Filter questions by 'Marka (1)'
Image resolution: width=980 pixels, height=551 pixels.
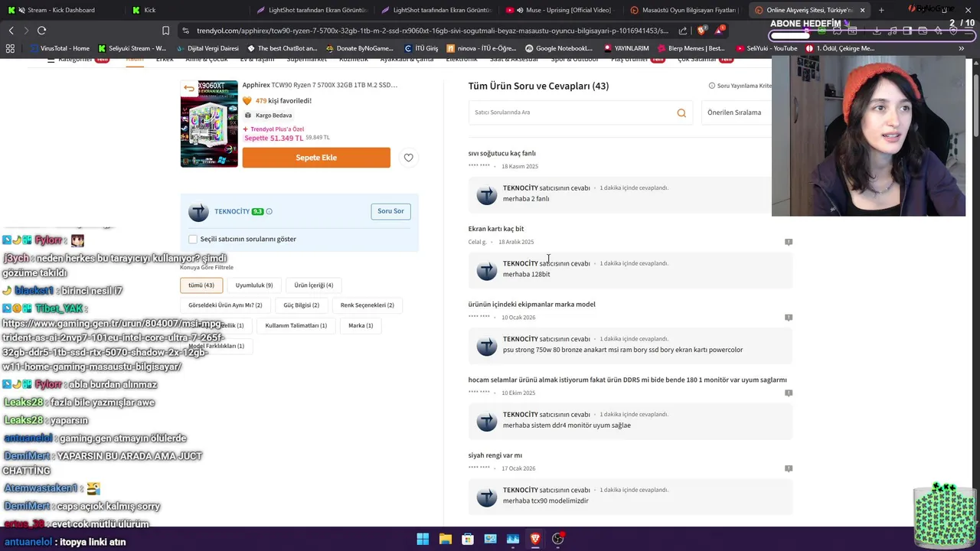pos(361,325)
